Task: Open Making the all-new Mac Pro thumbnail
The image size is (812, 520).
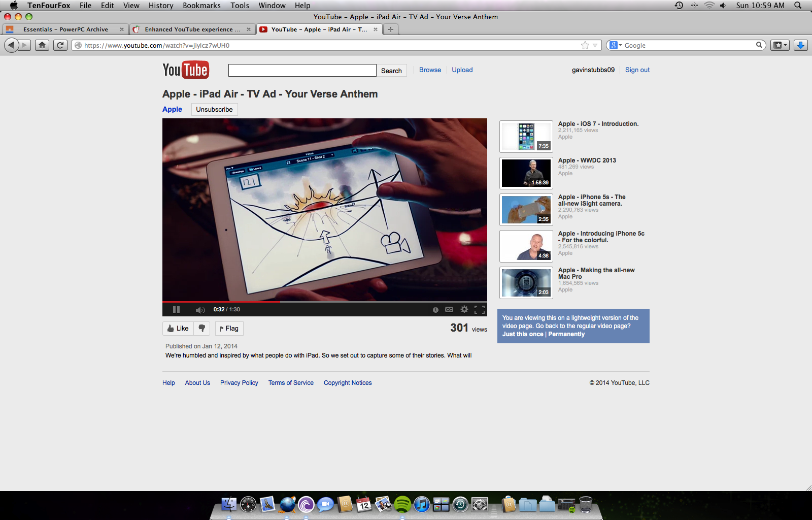Action: click(526, 283)
